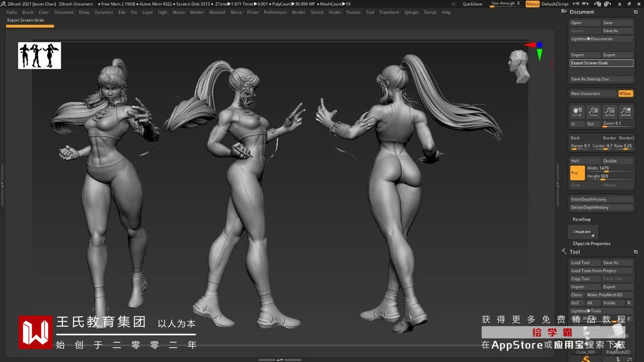The height and width of the screenshot is (362, 644).
Task: Click StoreDepthHistory button
Action: (601, 199)
